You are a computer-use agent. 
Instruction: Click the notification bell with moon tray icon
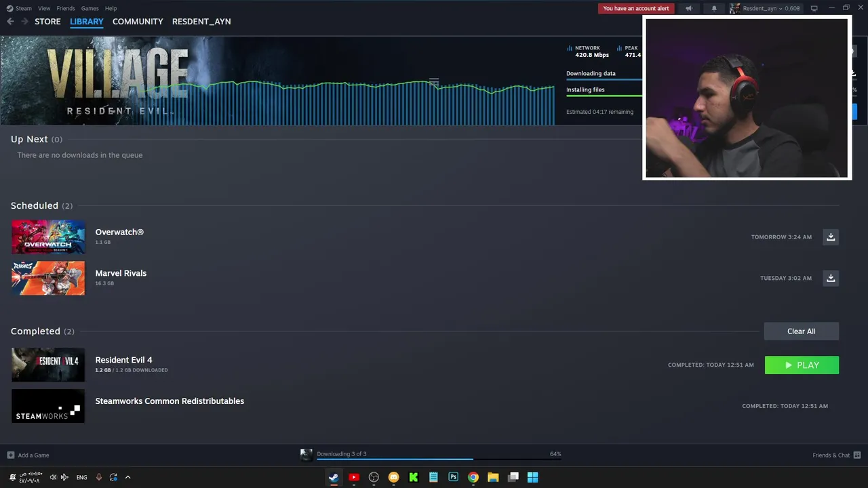tap(12, 477)
